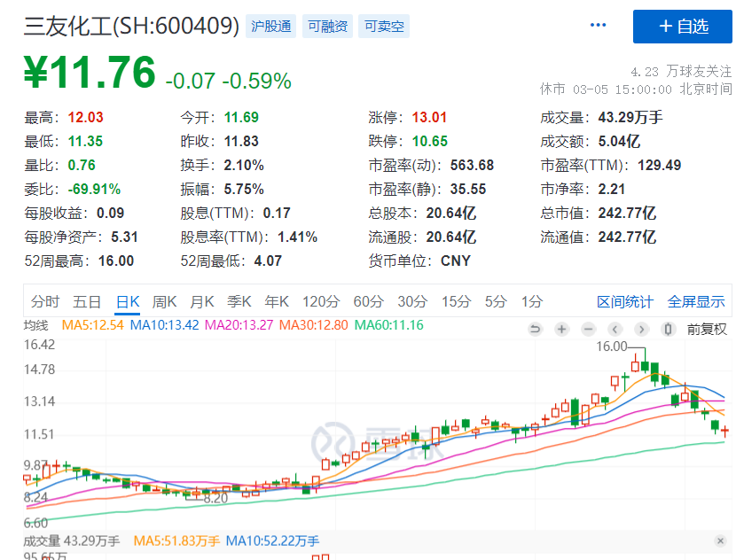Close the volume indicator panel with the X

pyautogui.click(x=721, y=541)
